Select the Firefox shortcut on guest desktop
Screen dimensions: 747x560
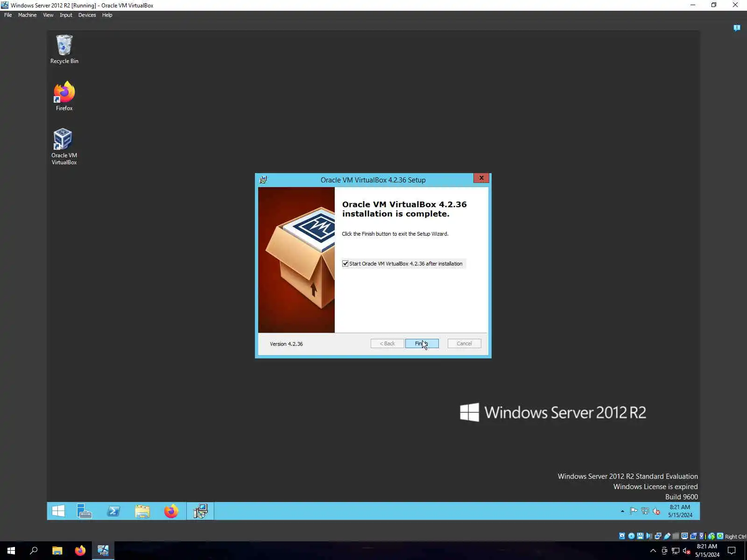(64, 96)
